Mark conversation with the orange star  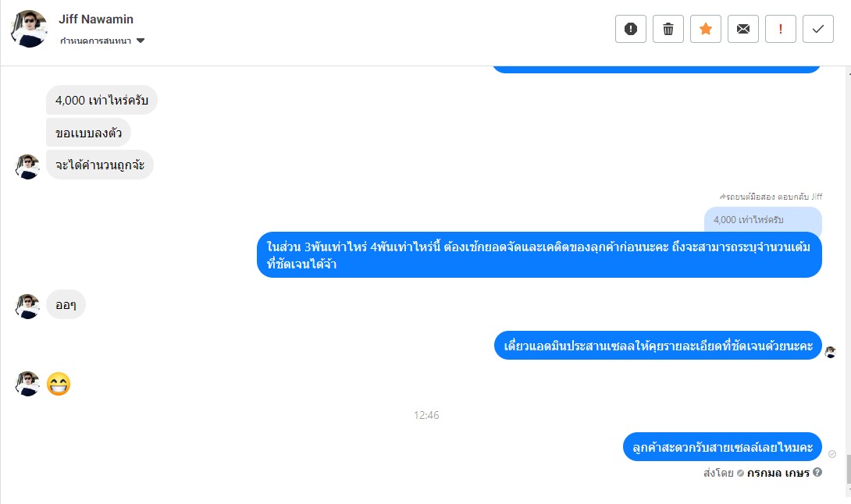click(x=706, y=29)
